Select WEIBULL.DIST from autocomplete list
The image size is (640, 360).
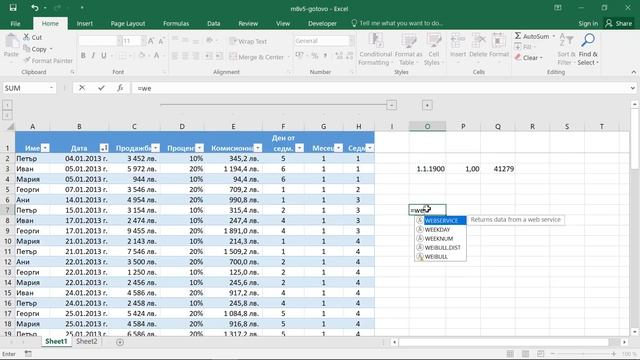[440, 247]
